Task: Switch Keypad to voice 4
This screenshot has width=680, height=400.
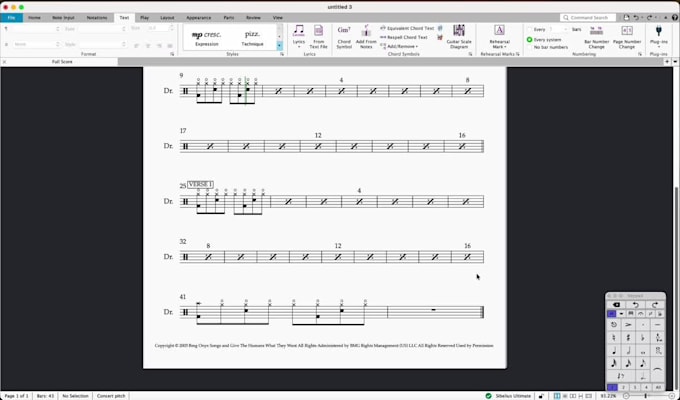Action: 646,387
